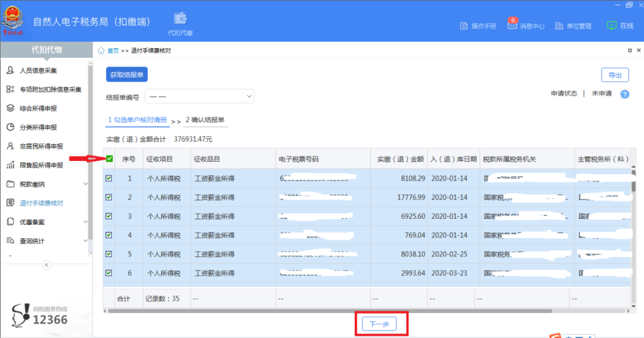The height and width of the screenshot is (338, 644).
Task: Click the 人员信息采集 person icon
Action: point(10,70)
